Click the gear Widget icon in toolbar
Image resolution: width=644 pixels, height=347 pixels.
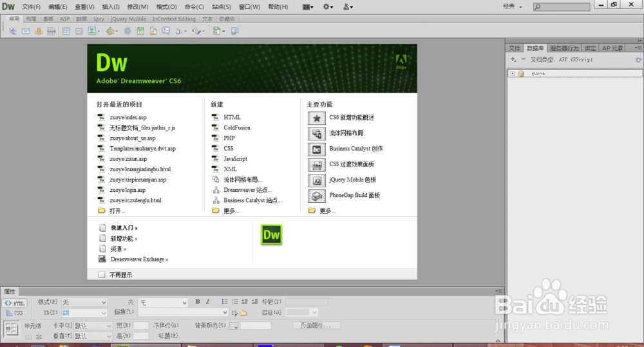[128, 31]
